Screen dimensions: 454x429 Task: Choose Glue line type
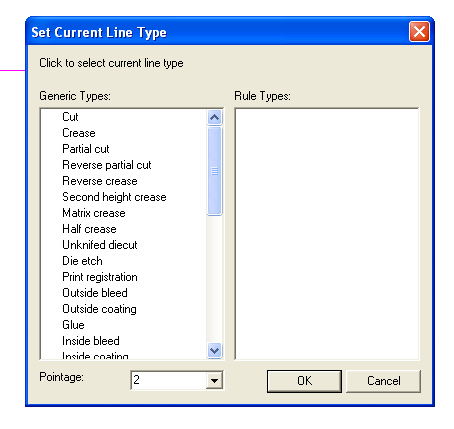73,325
